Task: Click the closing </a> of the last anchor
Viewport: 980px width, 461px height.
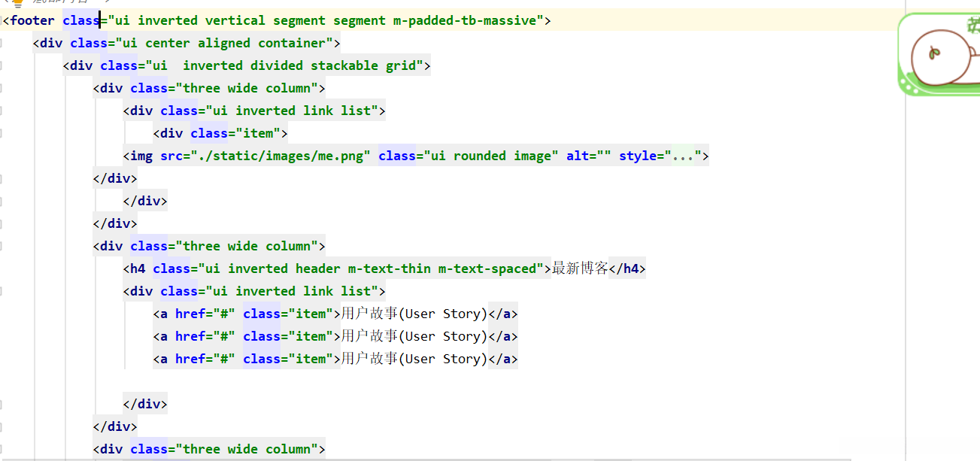Action: [503, 359]
